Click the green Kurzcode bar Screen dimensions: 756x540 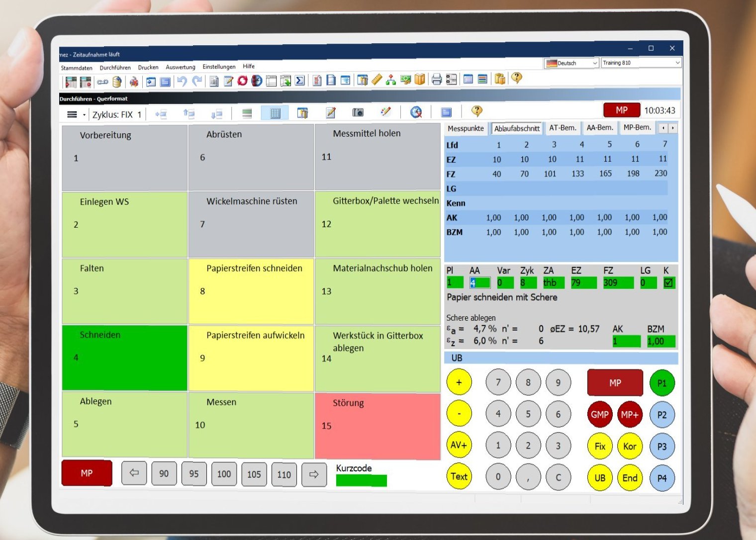click(361, 481)
